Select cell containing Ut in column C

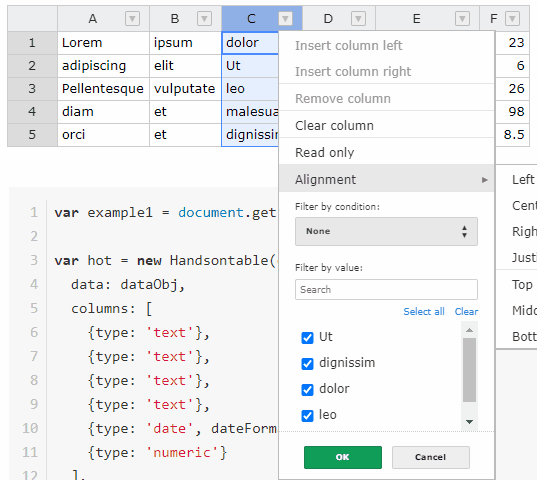coord(250,66)
